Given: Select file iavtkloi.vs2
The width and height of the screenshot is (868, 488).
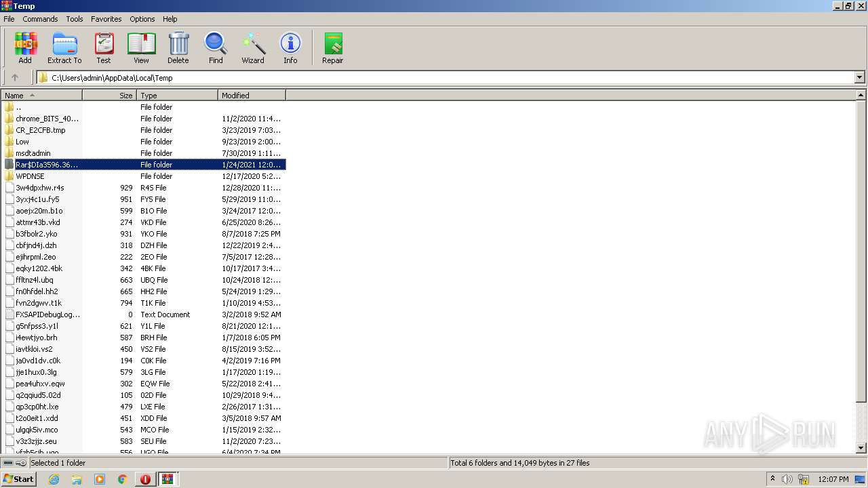Looking at the screenshot, I should pyautogui.click(x=144, y=349).
